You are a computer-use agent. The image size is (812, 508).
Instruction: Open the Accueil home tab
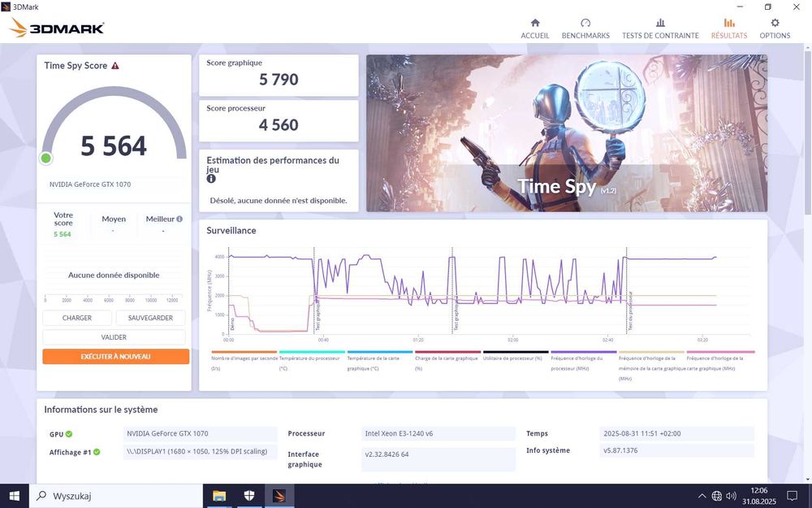[535, 29]
